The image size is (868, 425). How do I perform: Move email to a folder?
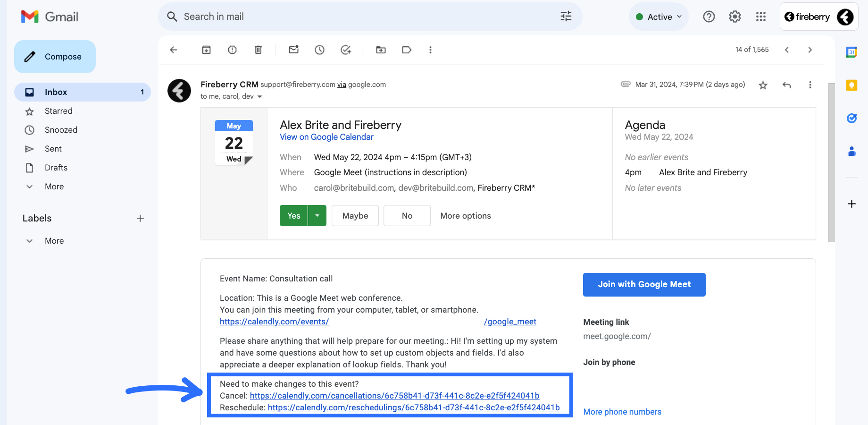pyautogui.click(x=381, y=50)
